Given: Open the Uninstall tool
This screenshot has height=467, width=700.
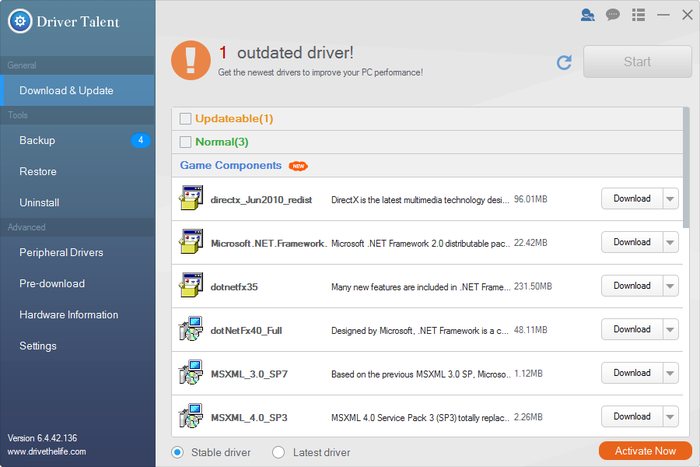Looking at the screenshot, I should point(78,203).
